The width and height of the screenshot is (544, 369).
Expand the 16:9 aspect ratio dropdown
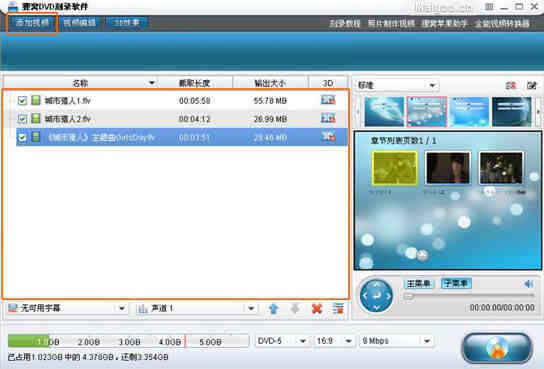coord(334,341)
